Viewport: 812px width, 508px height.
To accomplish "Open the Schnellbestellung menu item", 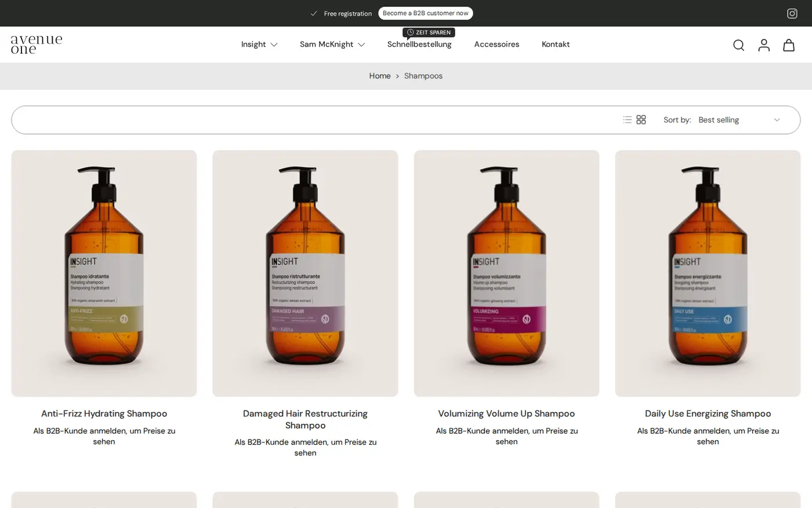I will (x=419, y=44).
